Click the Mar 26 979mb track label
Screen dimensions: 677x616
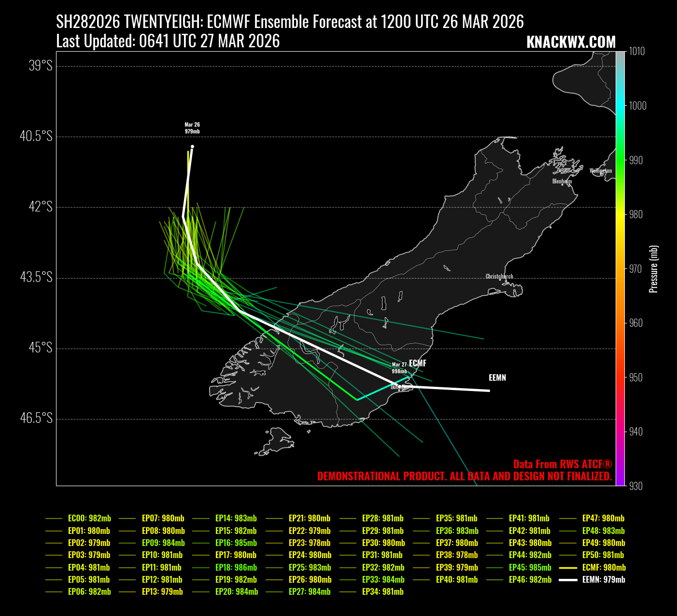(x=192, y=128)
